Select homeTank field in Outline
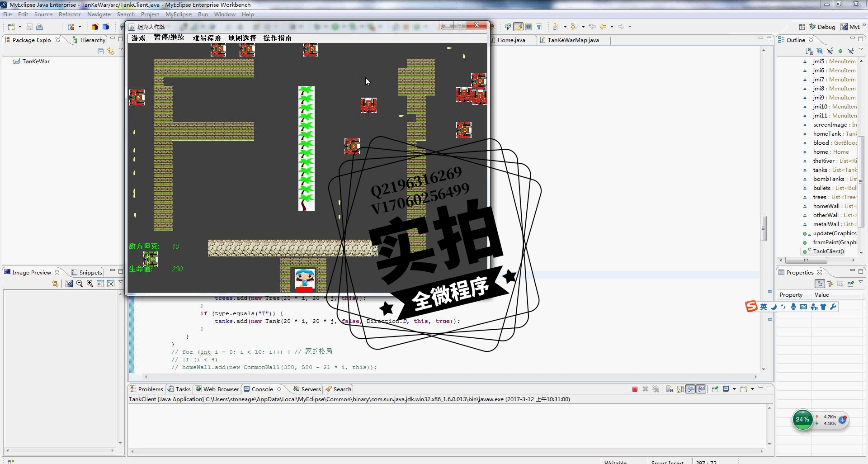Viewport: 868px width, 464px height. pos(830,134)
